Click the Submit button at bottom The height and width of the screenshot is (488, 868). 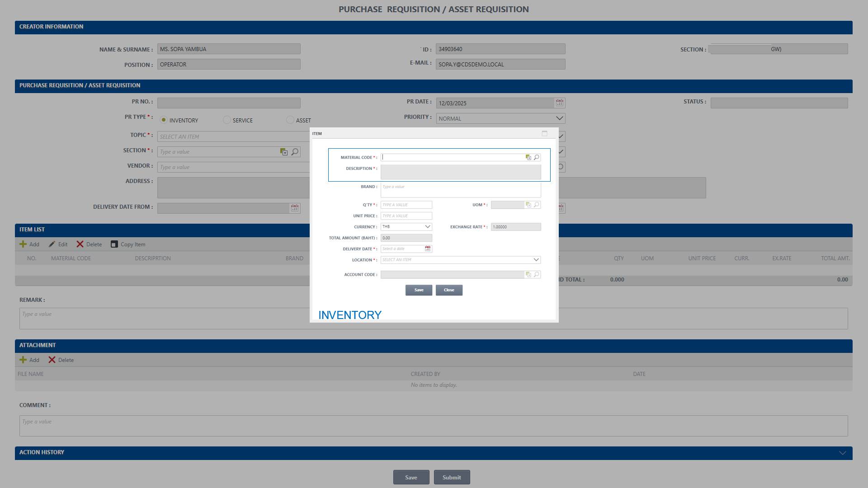(452, 477)
